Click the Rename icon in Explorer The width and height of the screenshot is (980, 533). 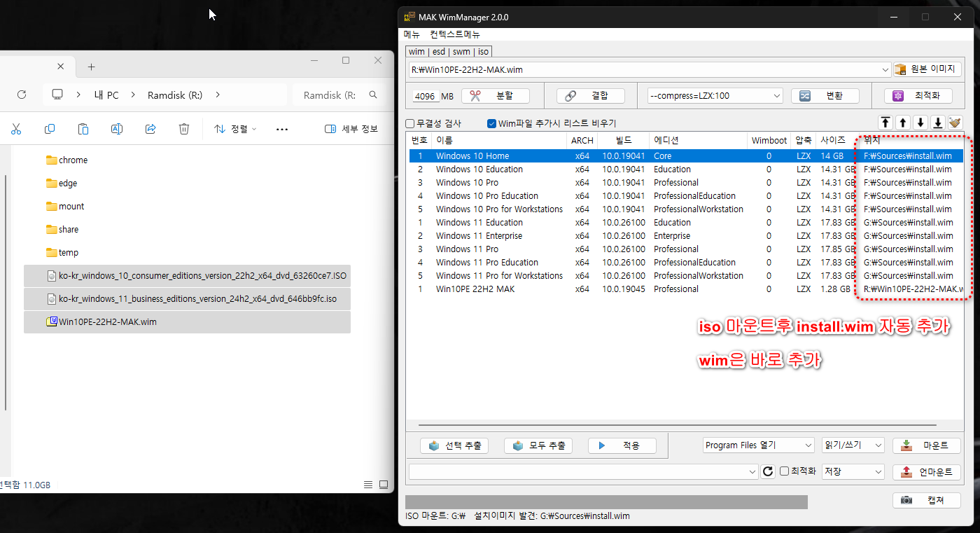[117, 129]
